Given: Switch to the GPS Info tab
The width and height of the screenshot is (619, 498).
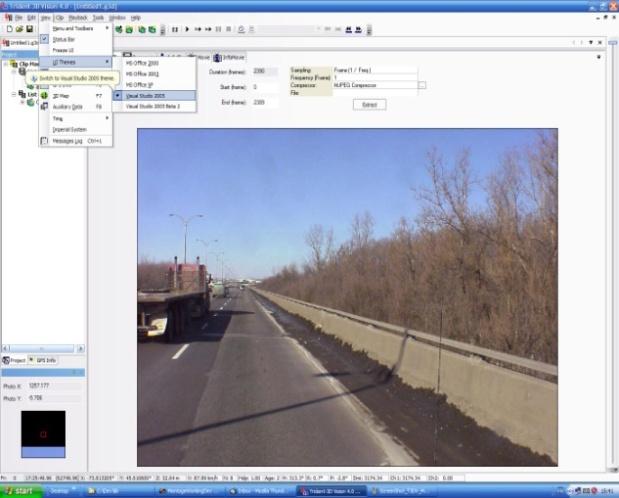Looking at the screenshot, I should pyautogui.click(x=43, y=360).
